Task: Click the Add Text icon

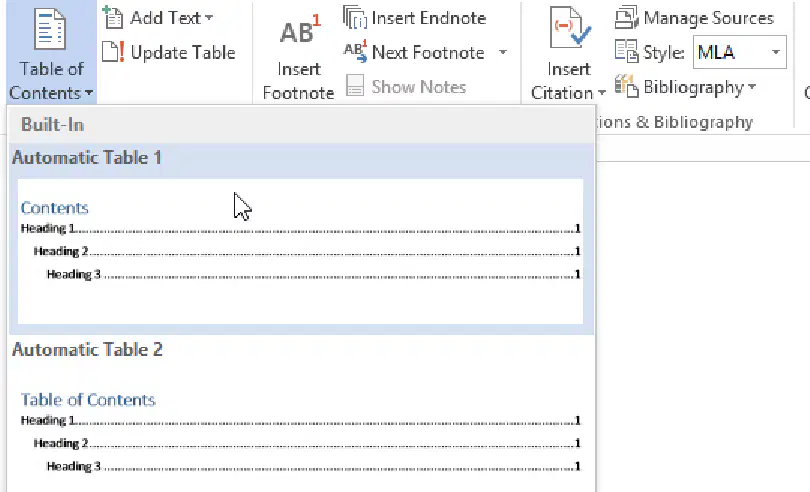Action: point(113,18)
